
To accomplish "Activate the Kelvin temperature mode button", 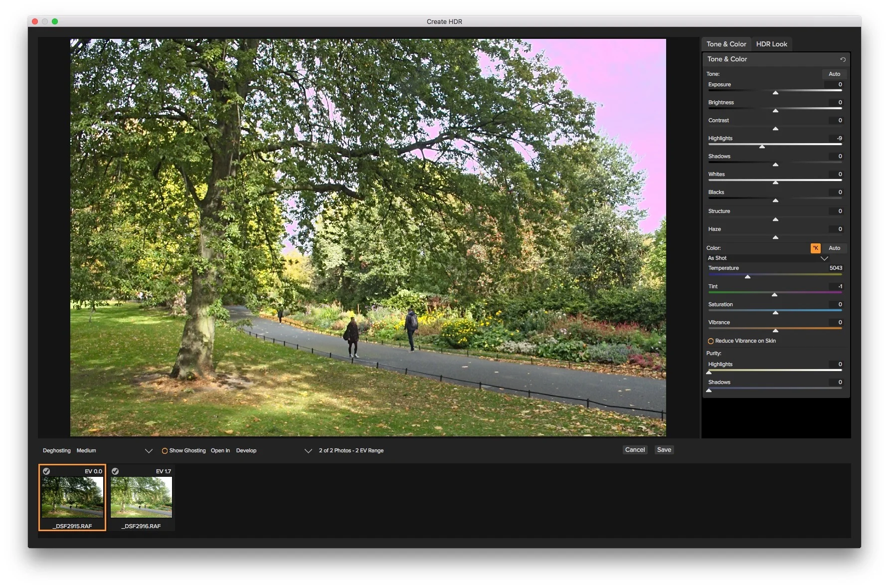I will click(x=816, y=248).
